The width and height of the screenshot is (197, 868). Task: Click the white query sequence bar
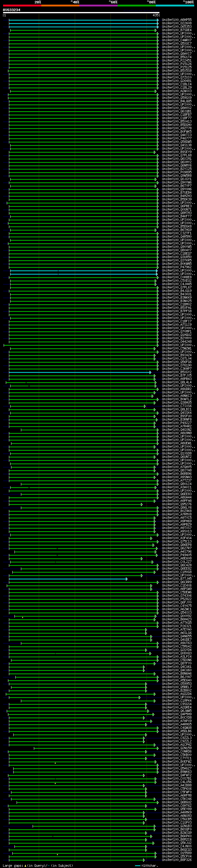click(x=81, y=13)
